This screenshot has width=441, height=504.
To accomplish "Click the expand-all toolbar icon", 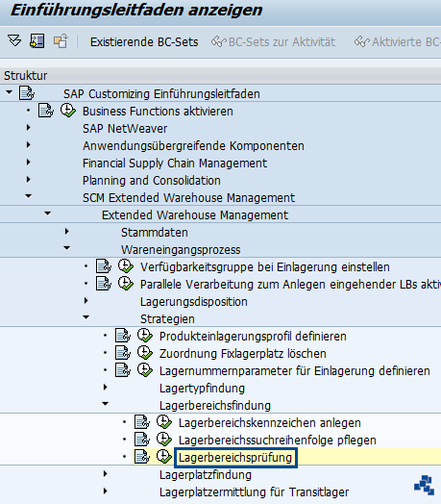I will (14, 41).
